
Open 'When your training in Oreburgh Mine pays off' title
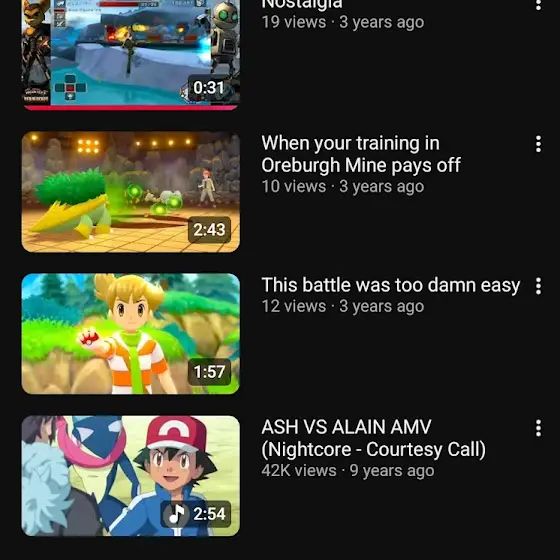pos(361,154)
